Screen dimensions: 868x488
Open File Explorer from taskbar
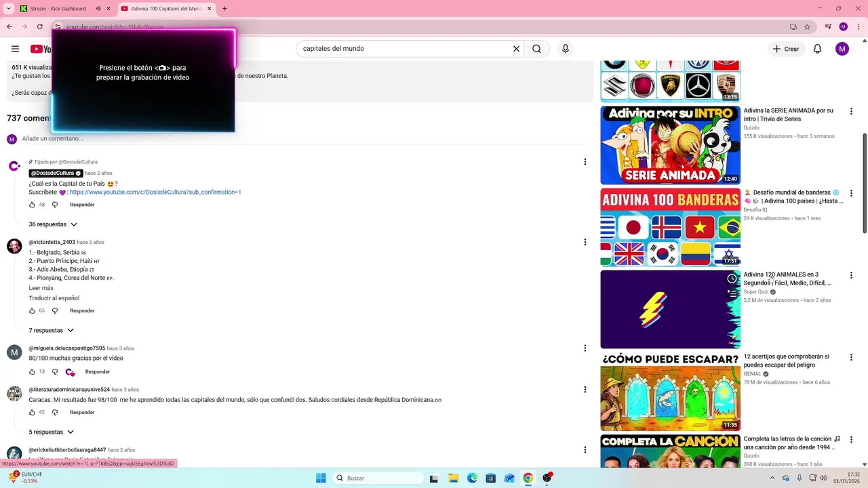click(453, 478)
